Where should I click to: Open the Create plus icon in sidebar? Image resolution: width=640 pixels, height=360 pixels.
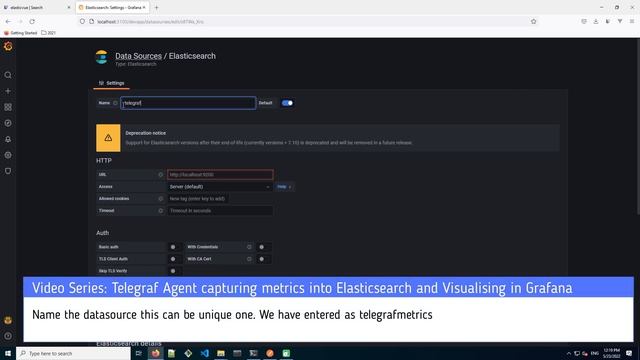coord(8,91)
